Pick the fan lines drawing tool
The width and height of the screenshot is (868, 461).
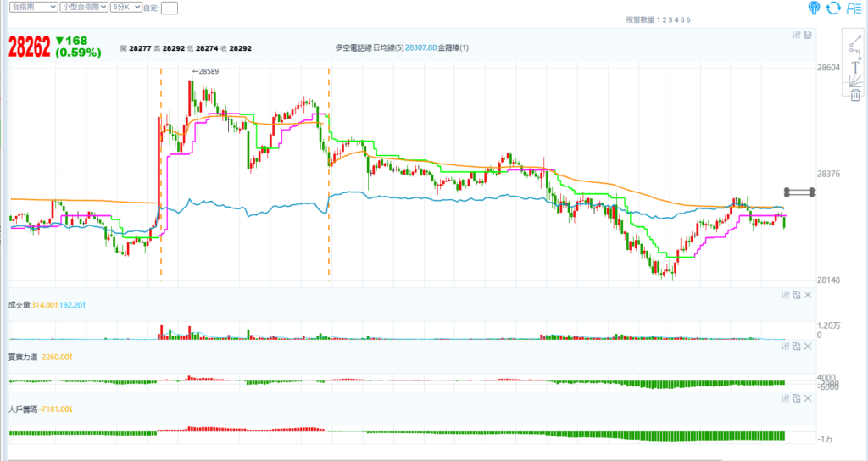(855, 81)
